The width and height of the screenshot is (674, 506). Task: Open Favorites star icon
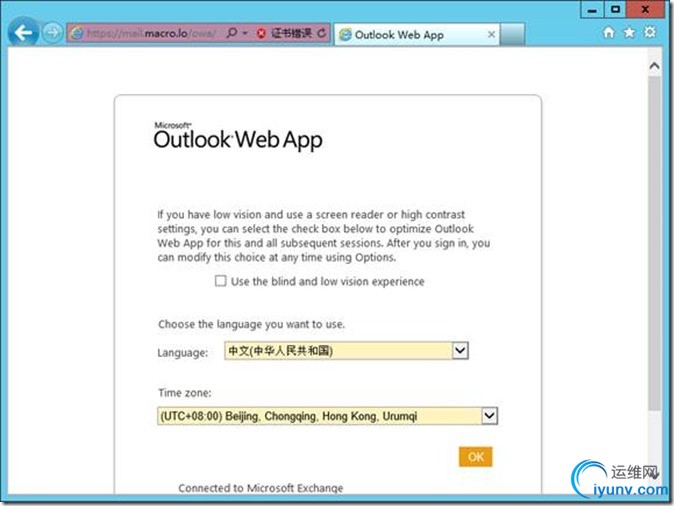click(x=629, y=32)
